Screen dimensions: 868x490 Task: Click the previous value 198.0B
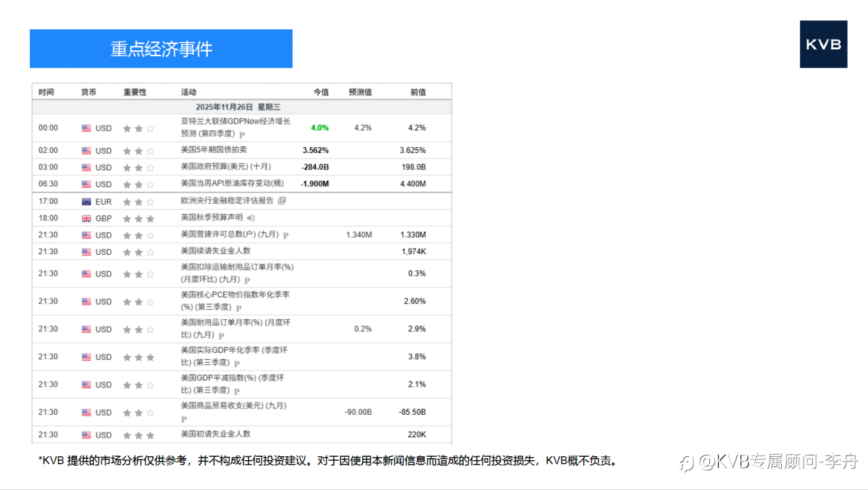point(414,167)
